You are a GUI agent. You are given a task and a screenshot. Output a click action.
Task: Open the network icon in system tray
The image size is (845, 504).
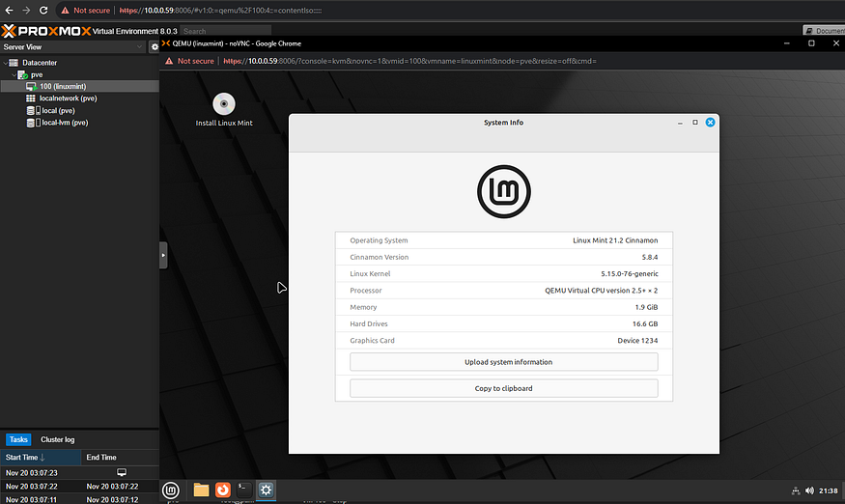coord(796,490)
